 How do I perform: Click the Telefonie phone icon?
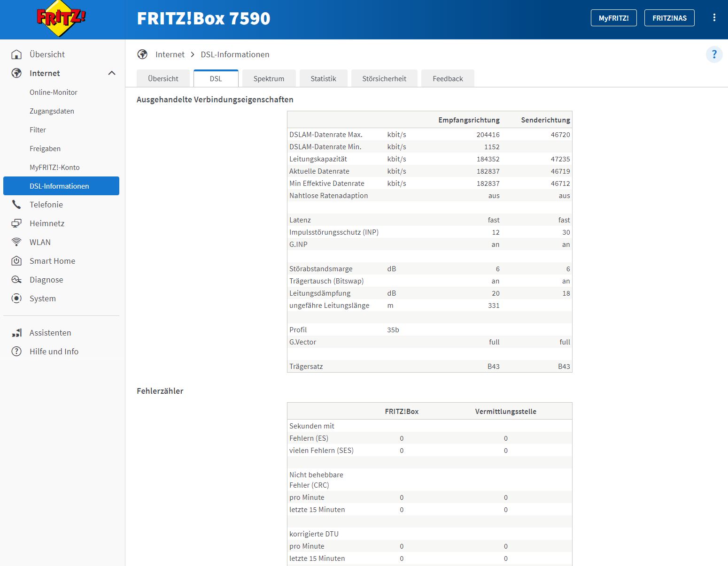pyautogui.click(x=16, y=205)
